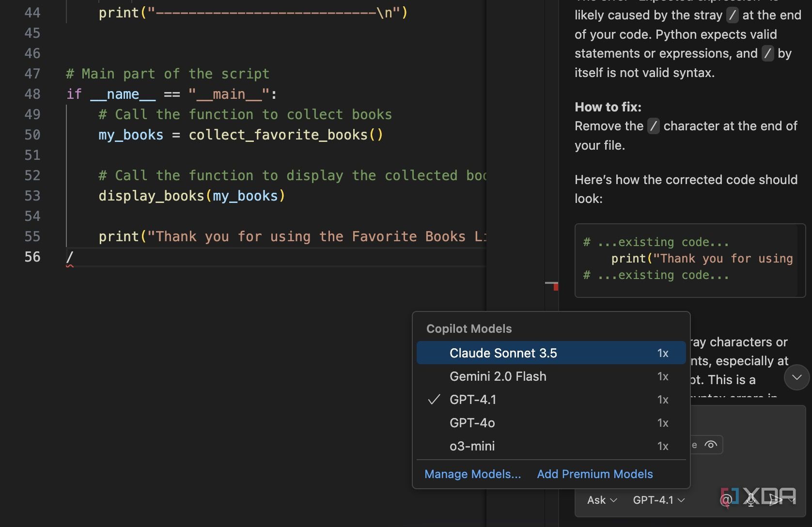
Task: Pick o3-mini in Copilot Models
Action: pos(472,446)
